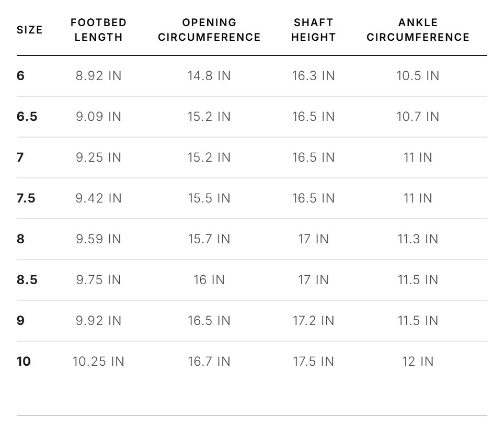
Task: Select the FOOTBED LENGTH column header
Action: [x=99, y=30]
